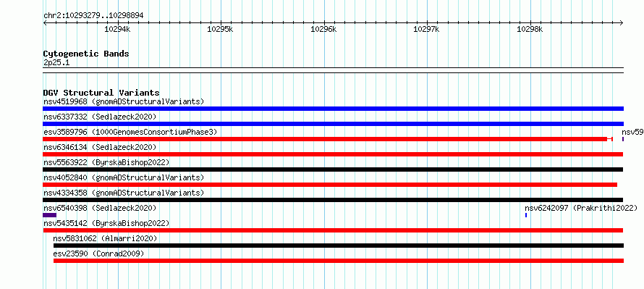This screenshot has width=644, height=289.
Task: Open the nsv5563922 (ByrskaBishop2022) label
Action: [x=106, y=162]
